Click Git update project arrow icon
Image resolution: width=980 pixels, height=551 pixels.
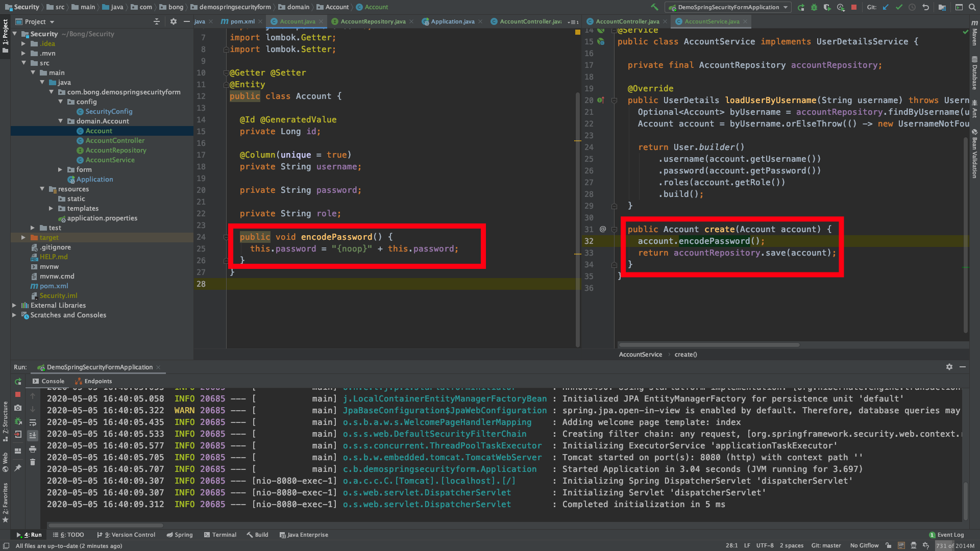[x=886, y=7]
